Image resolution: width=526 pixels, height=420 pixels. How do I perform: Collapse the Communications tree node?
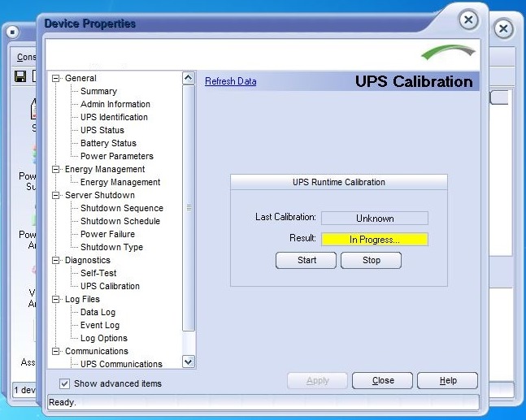55,351
